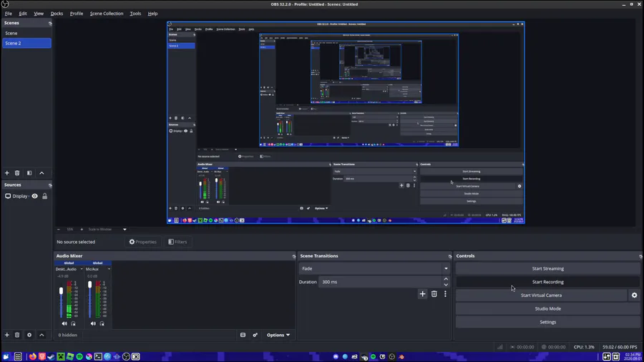Mute the Mic/Aux channel
644x362 pixels.
[x=93, y=324]
